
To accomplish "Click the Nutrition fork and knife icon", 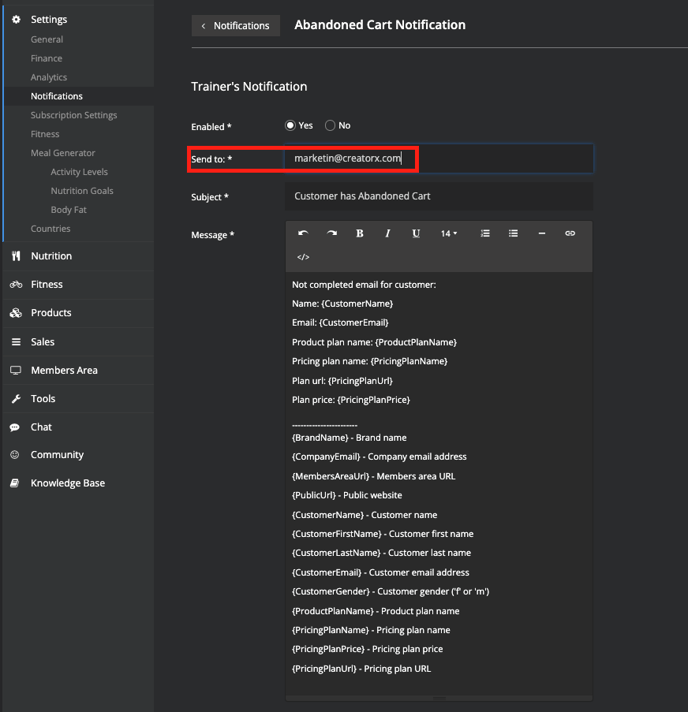I will [16, 256].
